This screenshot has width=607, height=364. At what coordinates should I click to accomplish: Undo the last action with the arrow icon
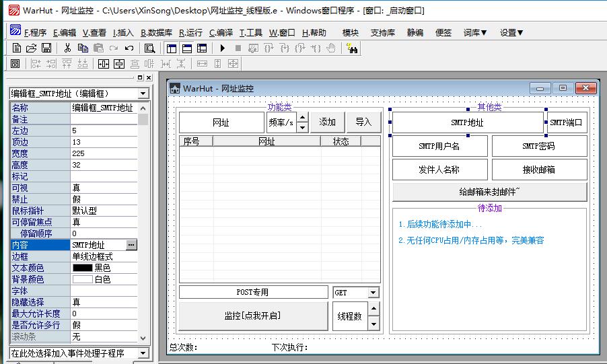click(129, 48)
